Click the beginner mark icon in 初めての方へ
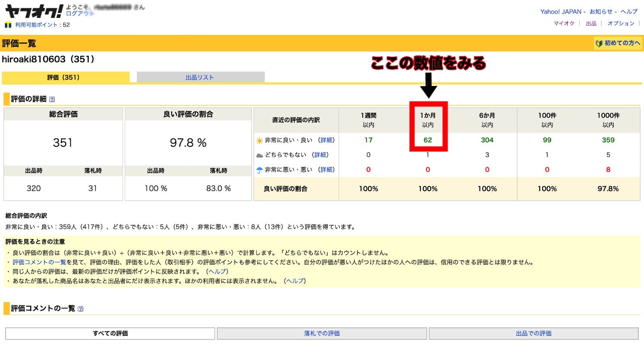Screen dimensions: 644x353 coord(599,43)
